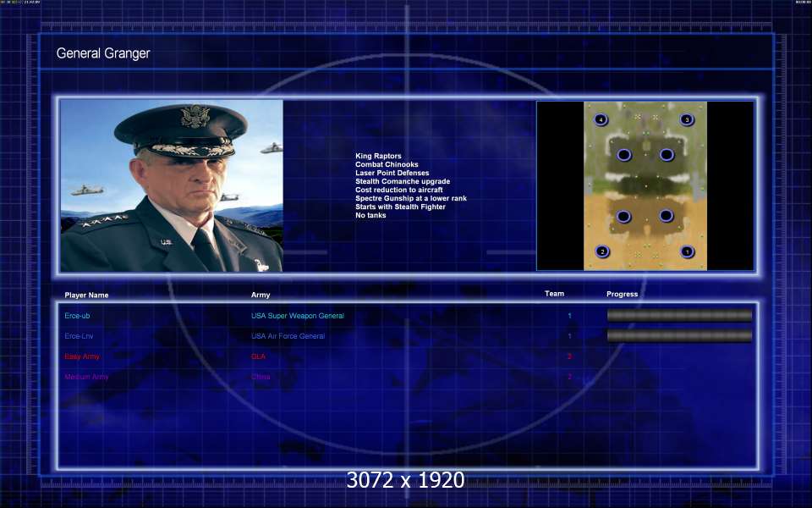Image resolution: width=812 pixels, height=508 pixels.
Task: Click the team number for Erce-ub
Action: click(569, 316)
